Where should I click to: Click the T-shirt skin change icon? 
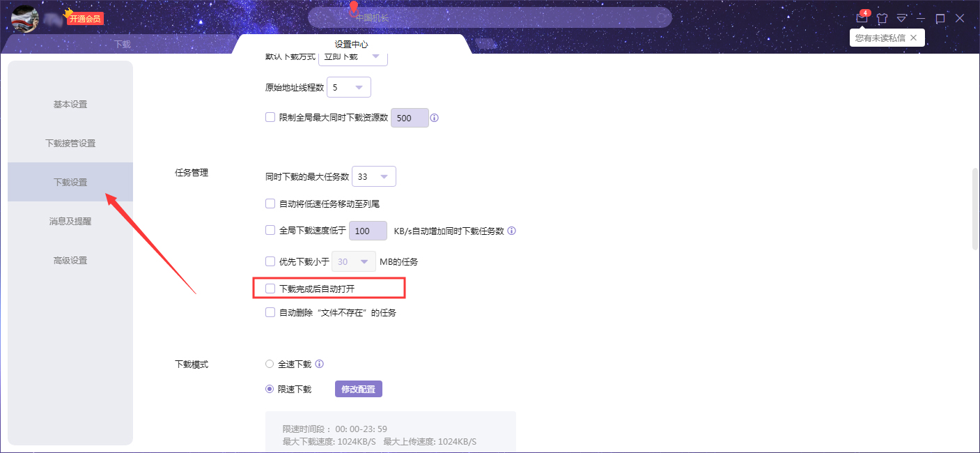pos(882,18)
